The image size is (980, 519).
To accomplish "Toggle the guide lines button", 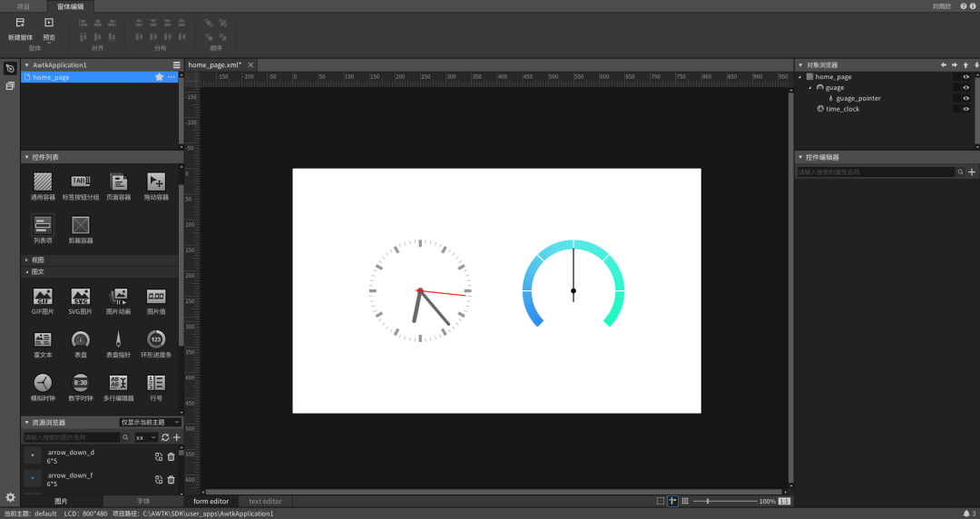I will 672,501.
